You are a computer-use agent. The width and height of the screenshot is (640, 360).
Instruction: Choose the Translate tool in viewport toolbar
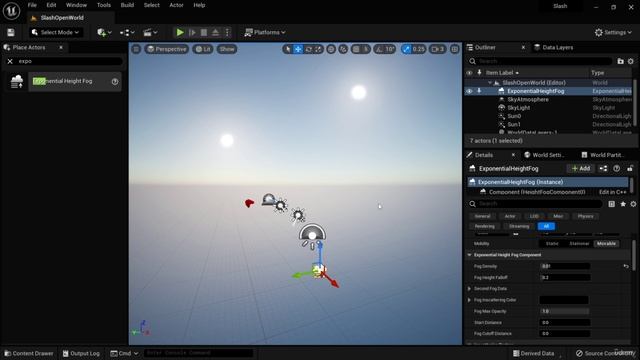(298, 49)
